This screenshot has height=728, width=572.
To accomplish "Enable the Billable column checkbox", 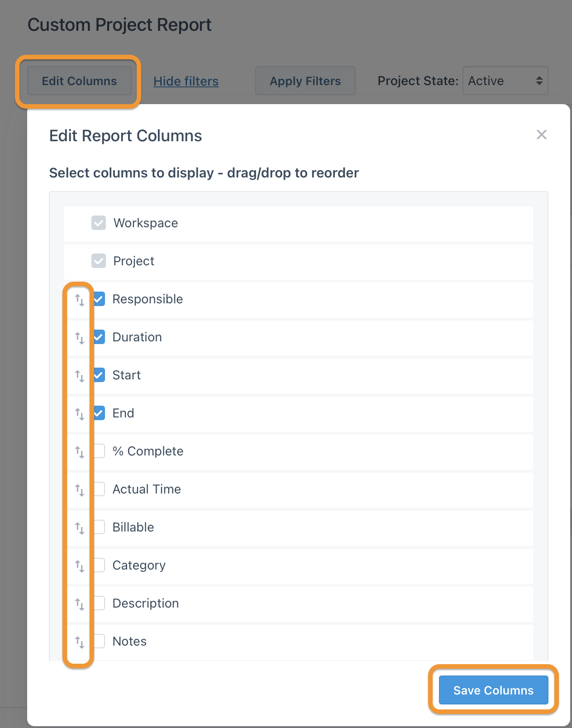I will (x=99, y=527).
